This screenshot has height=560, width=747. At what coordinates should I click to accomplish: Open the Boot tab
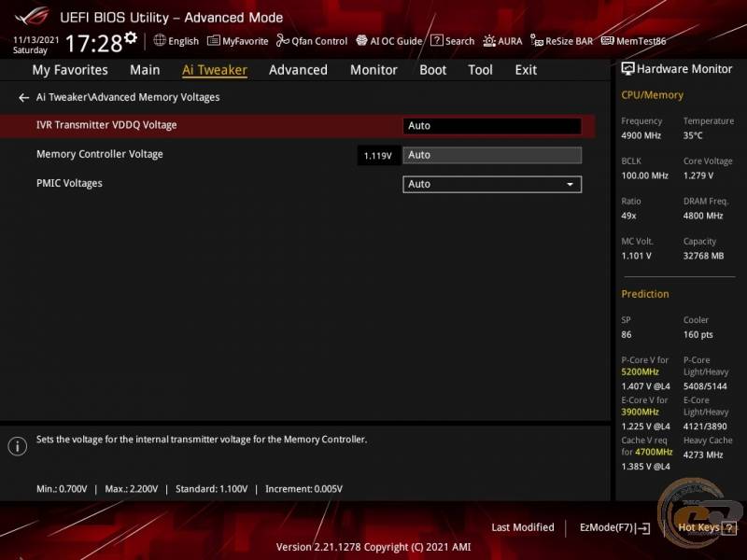point(432,70)
